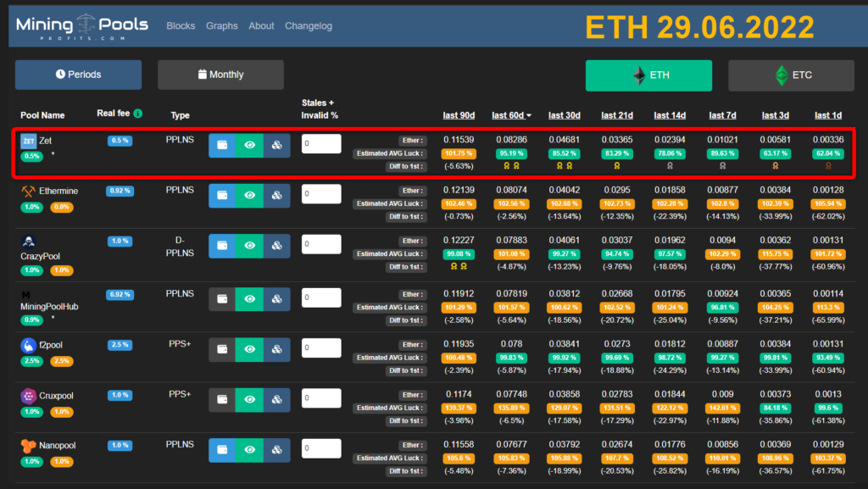Go to the Changelog page
The width and height of the screenshot is (868, 489).
tap(309, 26)
